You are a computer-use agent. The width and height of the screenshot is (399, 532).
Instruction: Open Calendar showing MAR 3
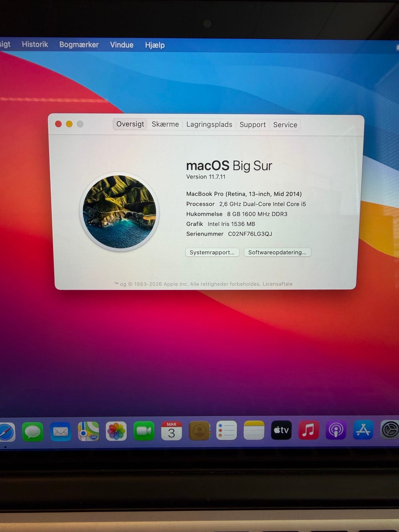point(171,431)
